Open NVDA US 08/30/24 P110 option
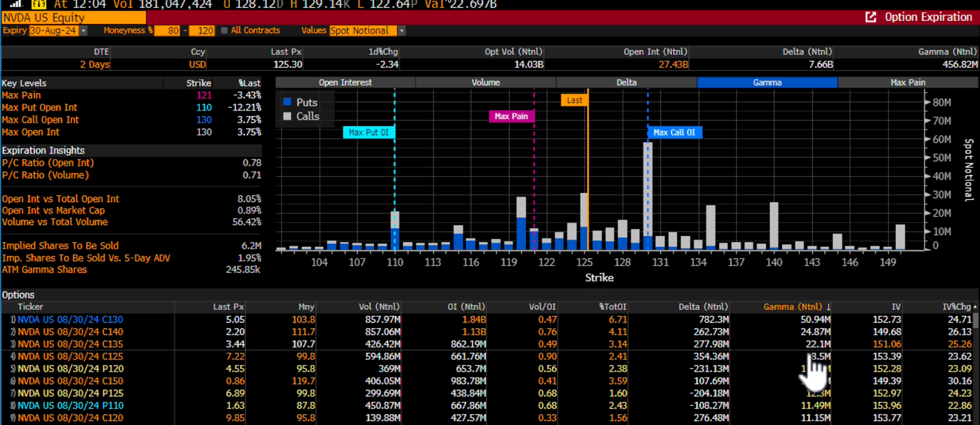 point(70,406)
